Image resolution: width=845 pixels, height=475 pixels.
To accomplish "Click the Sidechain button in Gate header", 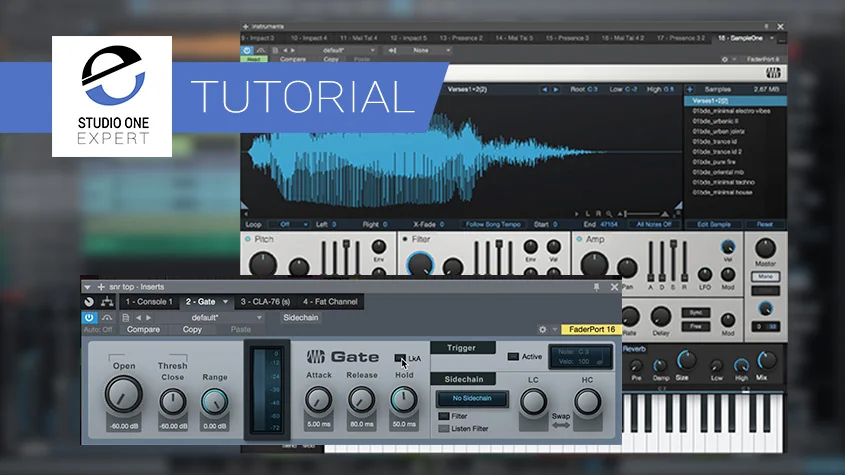I will [x=301, y=318].
